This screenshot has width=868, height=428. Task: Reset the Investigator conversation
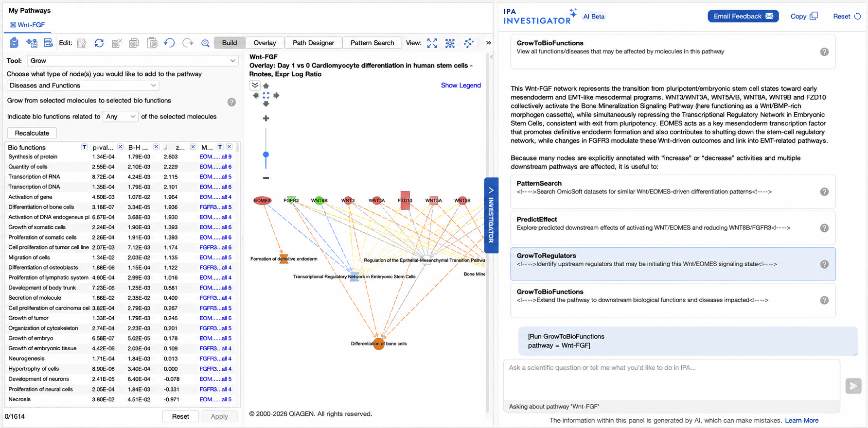coord(847,16)
